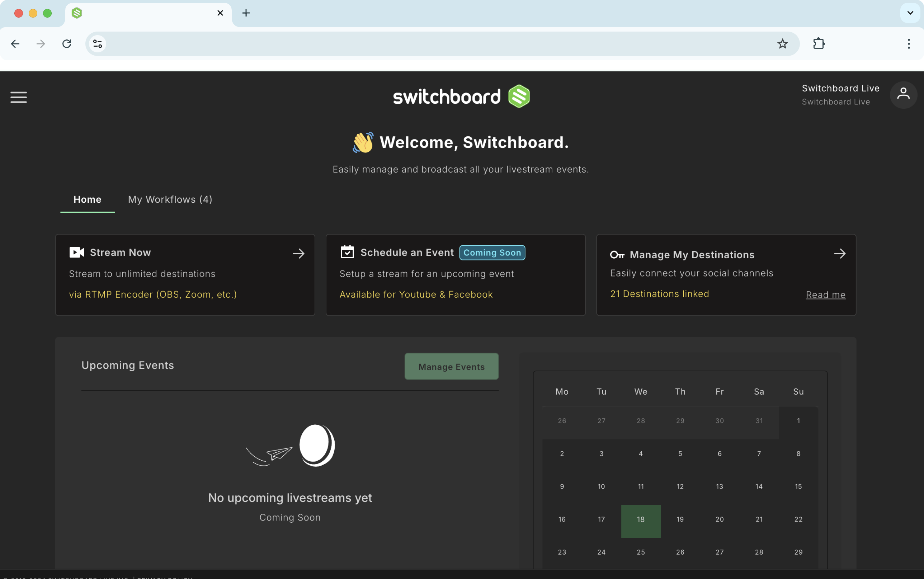Select day 18 on the calendar
Screen dimensions: 924x579
click(640, 520)
